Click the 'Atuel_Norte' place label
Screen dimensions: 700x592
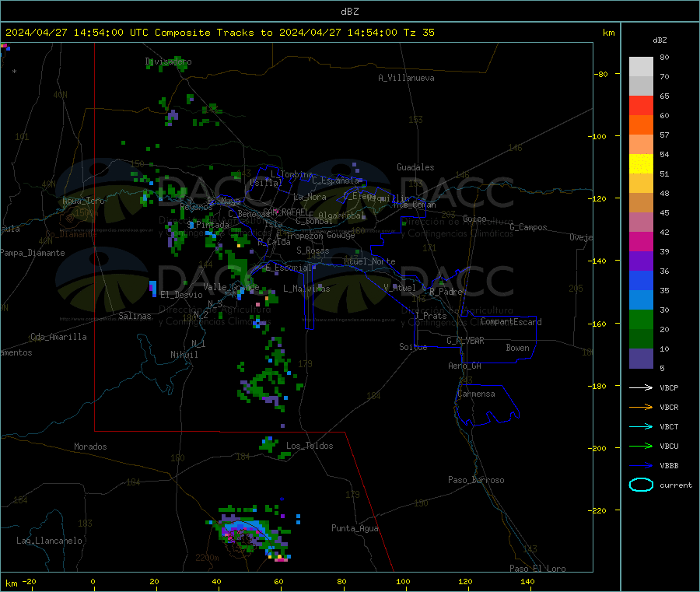(369, 261)
